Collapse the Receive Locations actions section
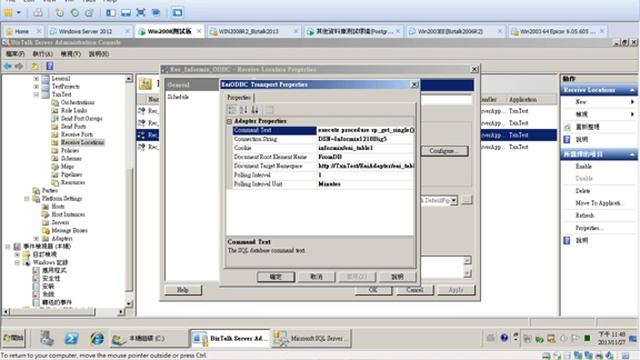Screen dimensions: 640x360 (632, 90)
